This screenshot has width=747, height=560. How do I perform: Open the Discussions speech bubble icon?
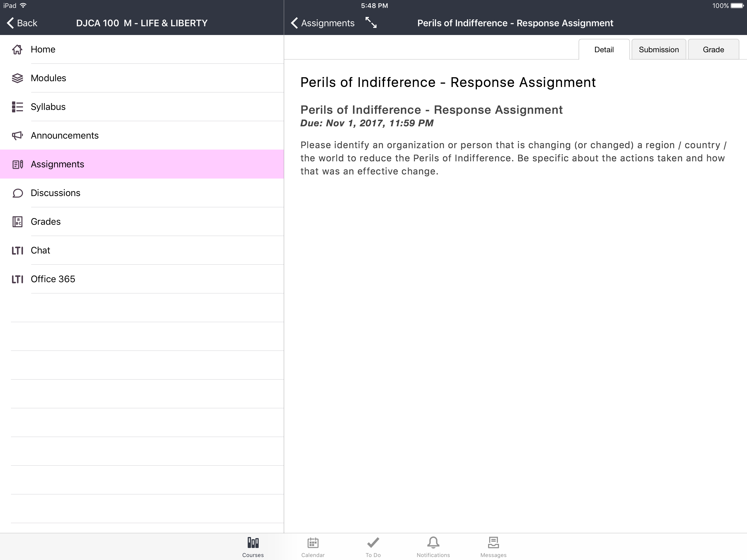click(17, 193)
